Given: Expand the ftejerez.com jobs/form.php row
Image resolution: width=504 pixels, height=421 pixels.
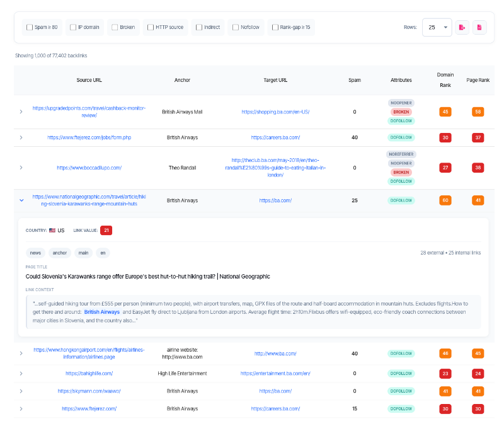Looking at the screenshot, I should click(21, 137).
